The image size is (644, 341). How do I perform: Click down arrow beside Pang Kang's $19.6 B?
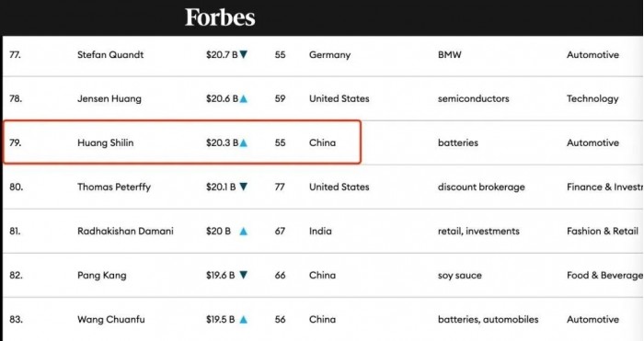click(x=244, y=275)
